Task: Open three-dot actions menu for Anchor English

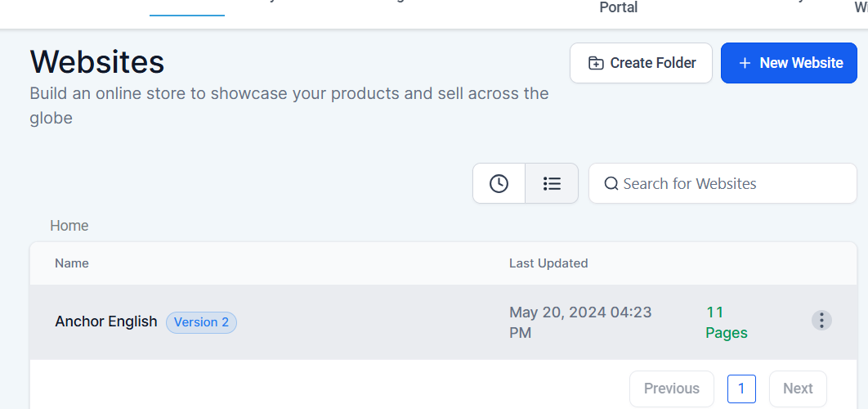Action: tap(821, 321)
